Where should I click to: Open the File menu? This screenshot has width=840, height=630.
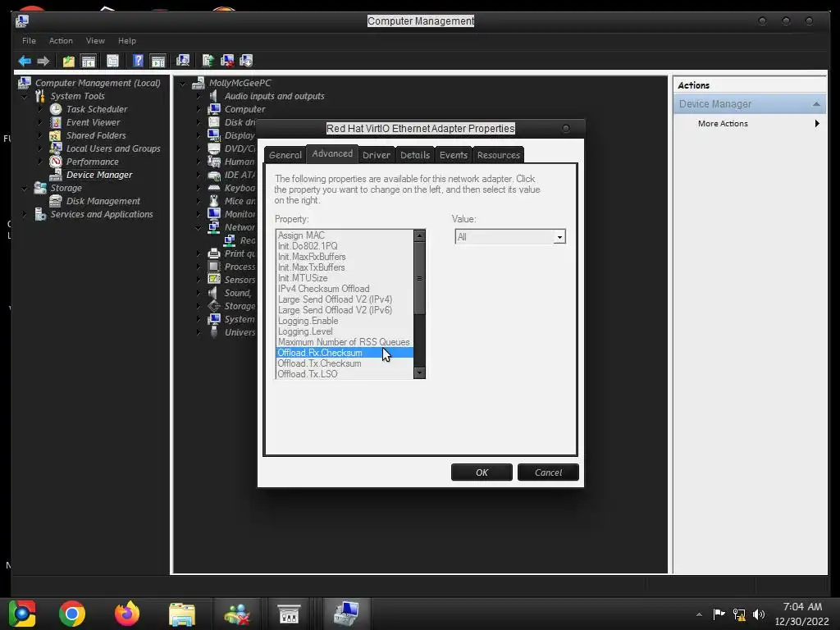coord(29,41)
